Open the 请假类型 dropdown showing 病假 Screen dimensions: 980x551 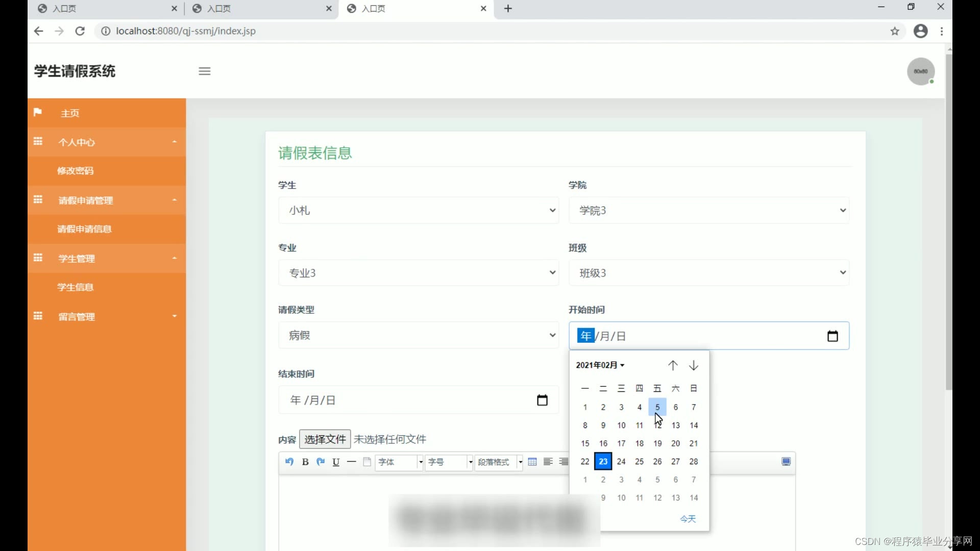(x=418, y=335)
